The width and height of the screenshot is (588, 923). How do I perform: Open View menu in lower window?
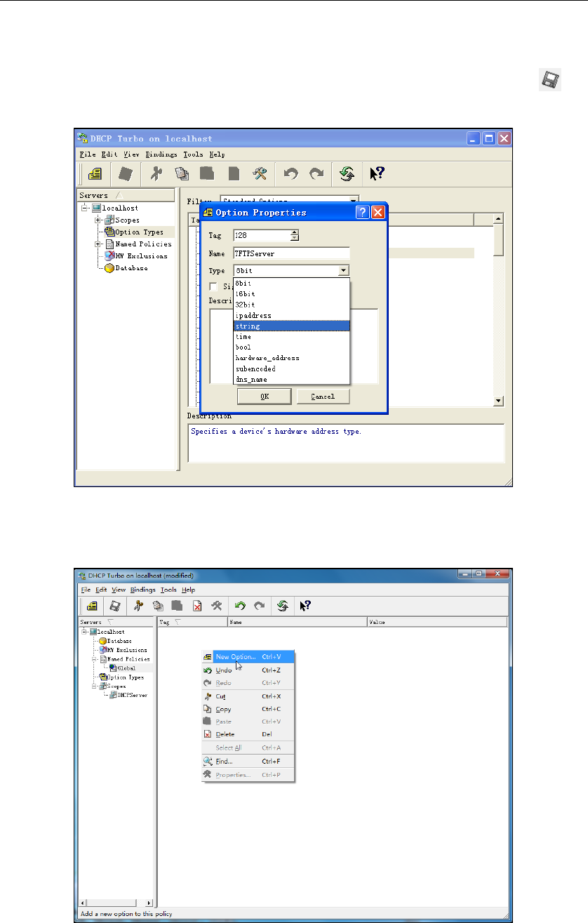coord(119,590)
